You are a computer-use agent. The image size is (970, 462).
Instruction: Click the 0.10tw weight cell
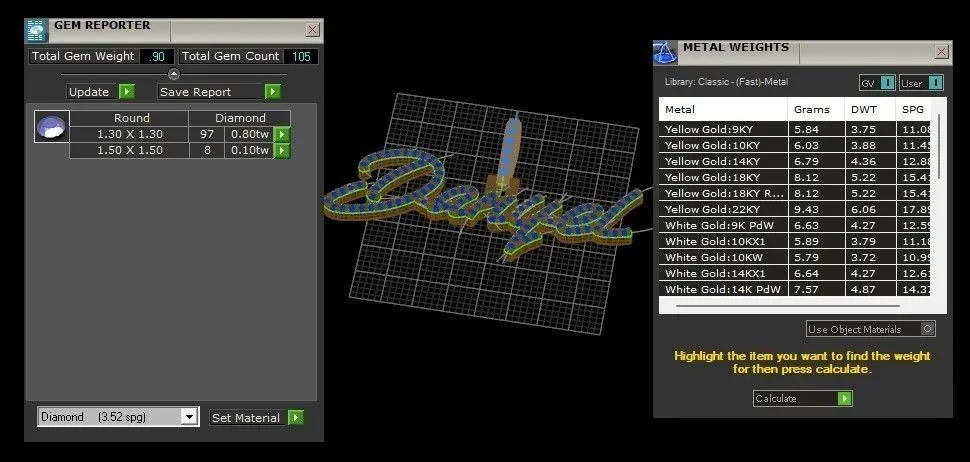pos(250,150)
